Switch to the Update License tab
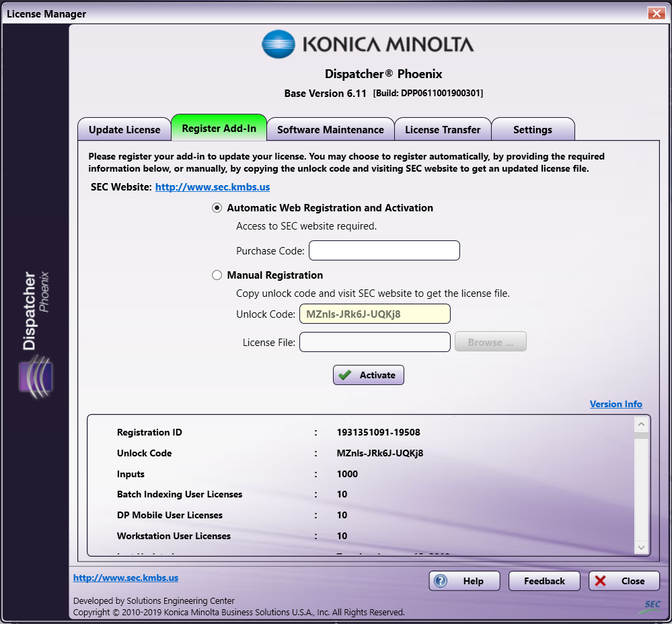Screen dimensions: 672x624 click(x=124, y=129)
